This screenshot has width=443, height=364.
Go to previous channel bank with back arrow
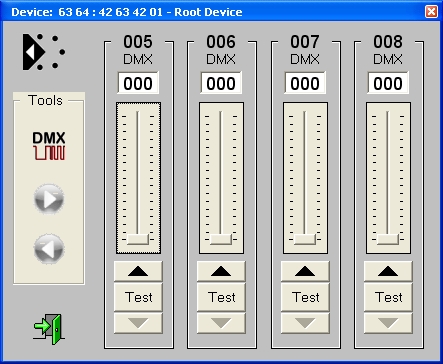coord(49,249)
